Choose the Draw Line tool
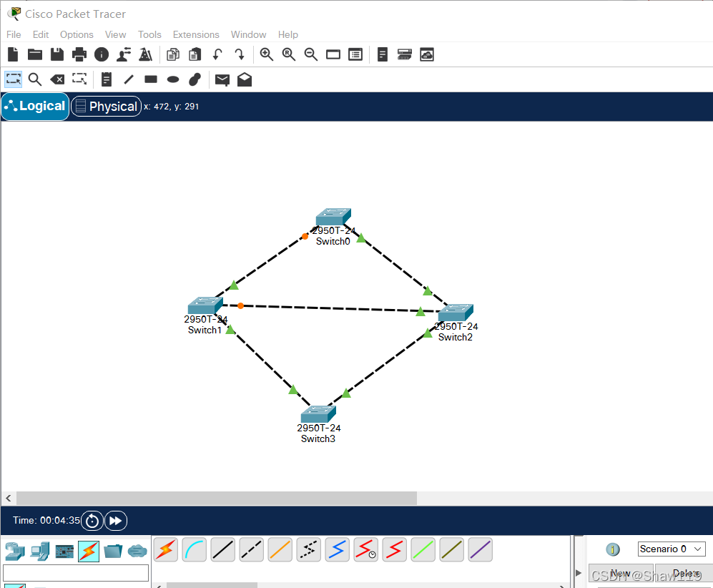The height and width of the screenshot is (588, 713). pyautogui.click(x=129, y=79)
